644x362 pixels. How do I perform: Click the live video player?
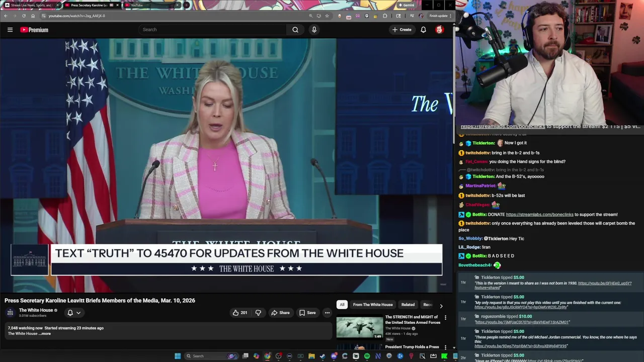pyautogui.click(x=226, y=165)
